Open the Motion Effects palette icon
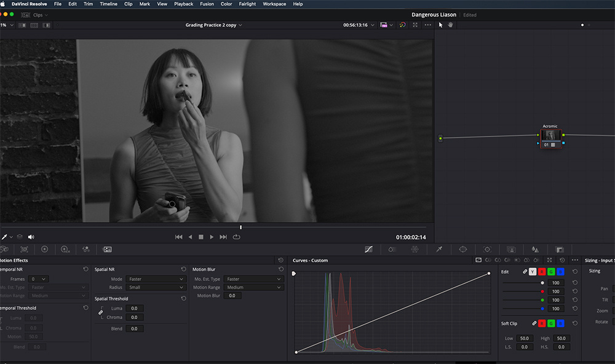This screenshot has width=615, height=364. coord(107,250)
